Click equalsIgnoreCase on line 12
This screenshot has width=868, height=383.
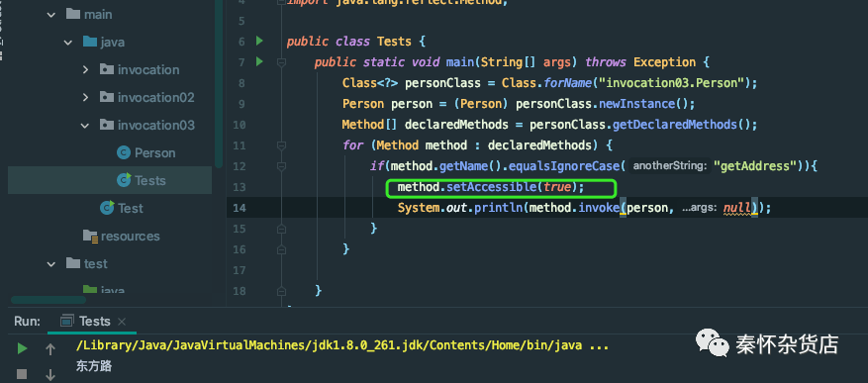click(564, 166)
